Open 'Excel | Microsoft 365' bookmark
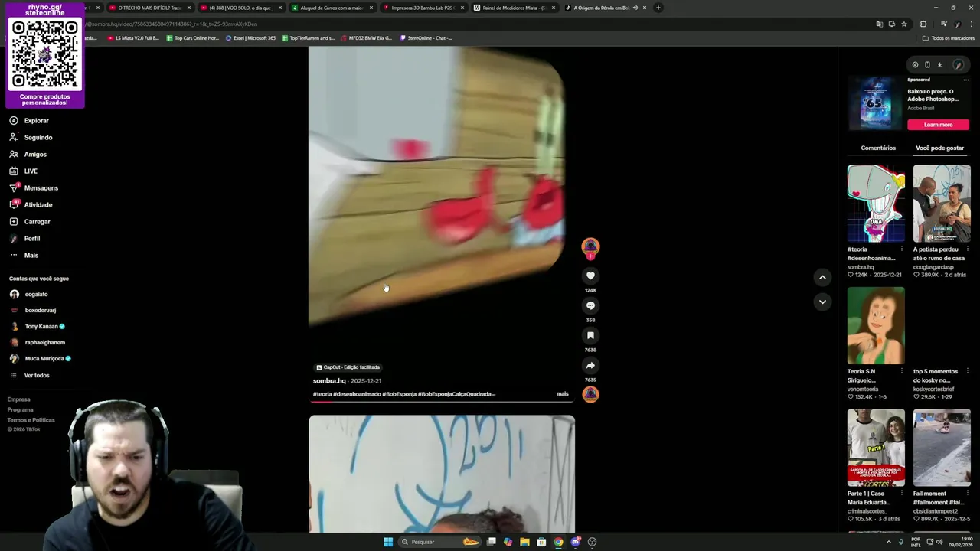The height and width of the screenshot is (551, 980). click(x=250, y=38)
